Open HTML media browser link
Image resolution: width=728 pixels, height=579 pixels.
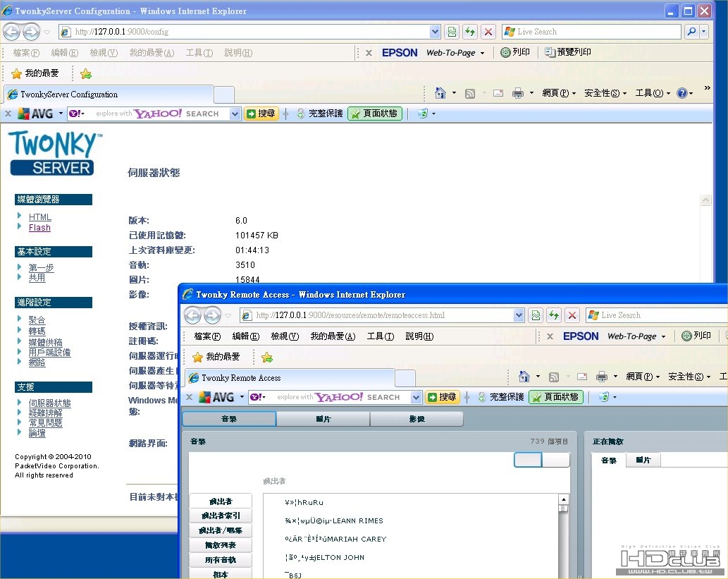coord(40,217)
